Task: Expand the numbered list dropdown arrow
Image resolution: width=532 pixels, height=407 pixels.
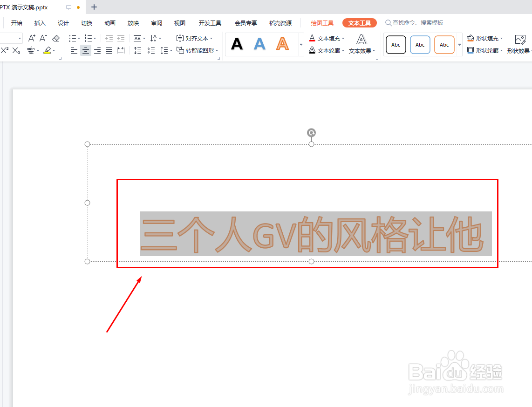Action: tap(95, 38)
